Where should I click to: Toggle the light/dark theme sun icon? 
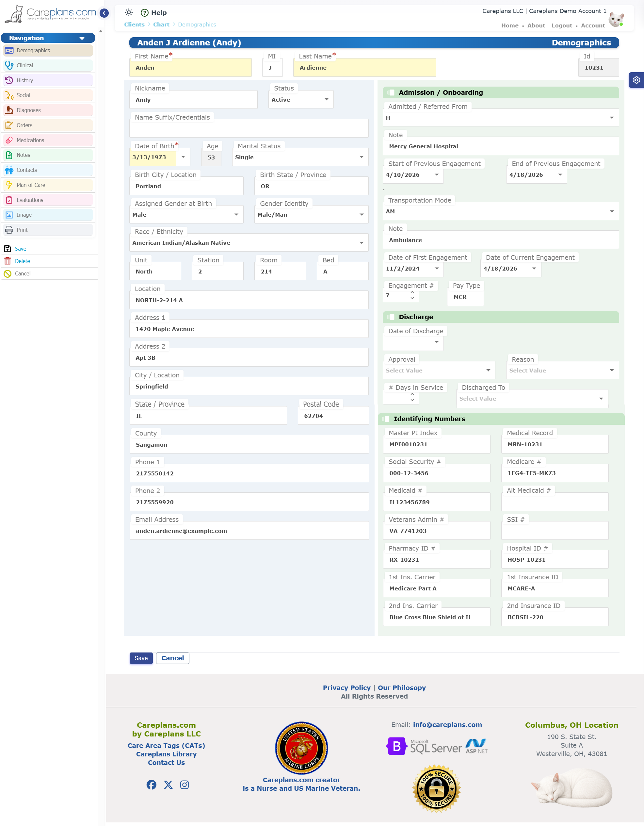(x=129, y=12)
